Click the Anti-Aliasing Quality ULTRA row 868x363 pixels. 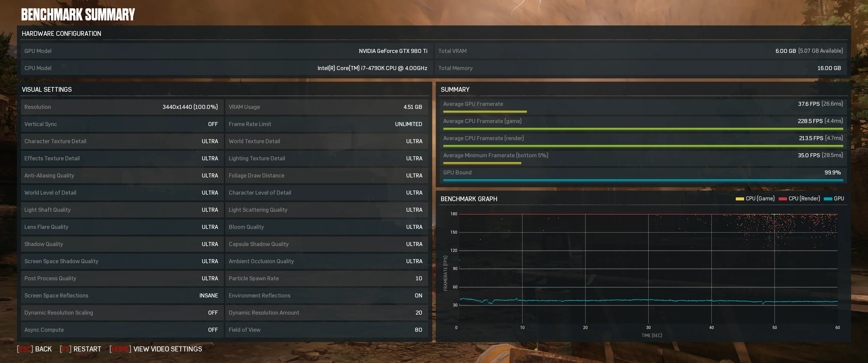tap(122, 175)
